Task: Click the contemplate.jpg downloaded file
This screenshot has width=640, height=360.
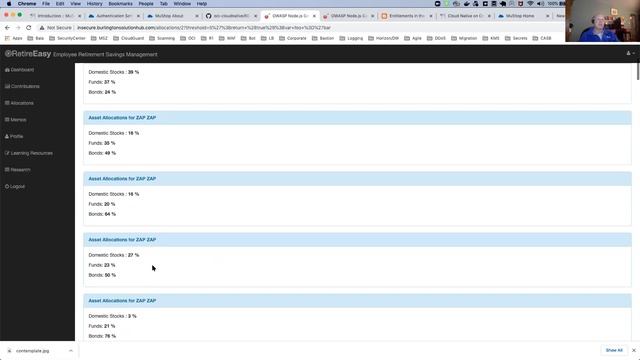Action: (x=32, y=351)
